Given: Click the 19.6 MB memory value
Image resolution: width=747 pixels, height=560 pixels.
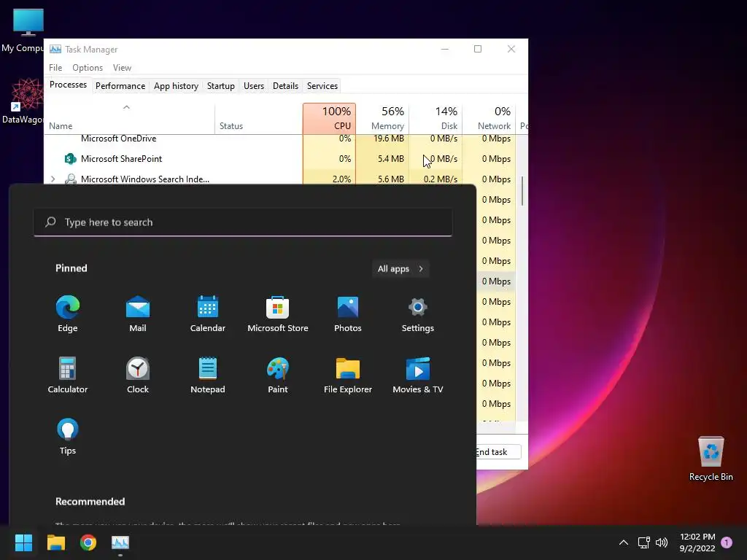Looking at the screenshot, I should pos(389,139).
